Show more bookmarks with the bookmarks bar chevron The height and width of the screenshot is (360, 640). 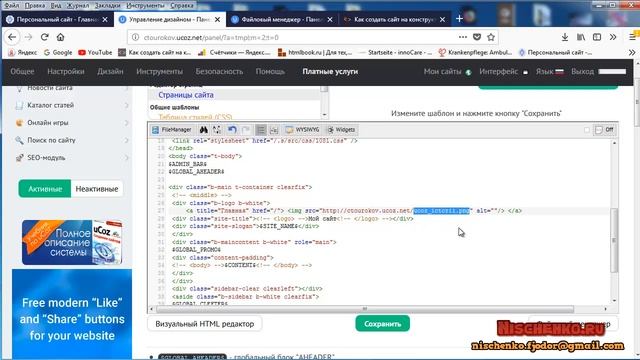pyautogui.click(x=632, y=52)
